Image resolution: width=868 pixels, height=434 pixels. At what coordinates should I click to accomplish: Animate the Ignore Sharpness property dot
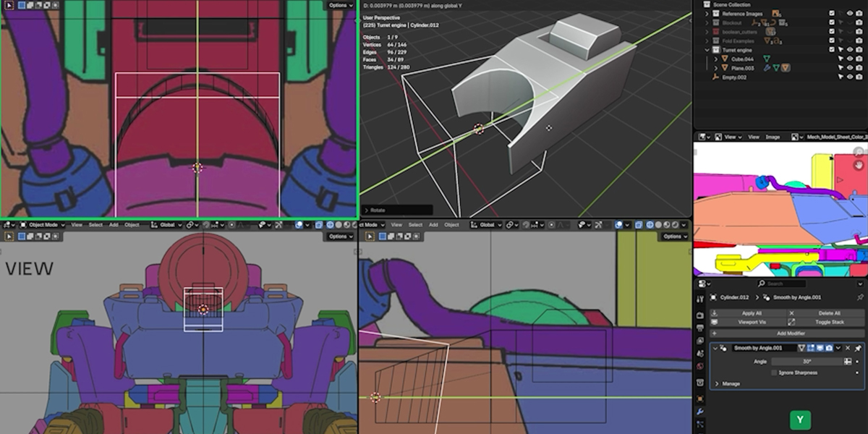pyautogui.click(x=857, y=373)
